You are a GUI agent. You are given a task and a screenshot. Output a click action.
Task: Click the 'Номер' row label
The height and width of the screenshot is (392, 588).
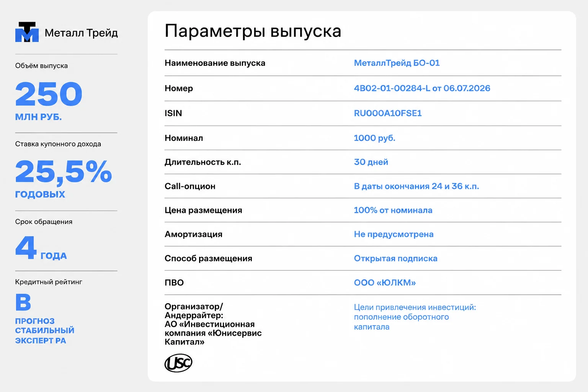(179, 88)
